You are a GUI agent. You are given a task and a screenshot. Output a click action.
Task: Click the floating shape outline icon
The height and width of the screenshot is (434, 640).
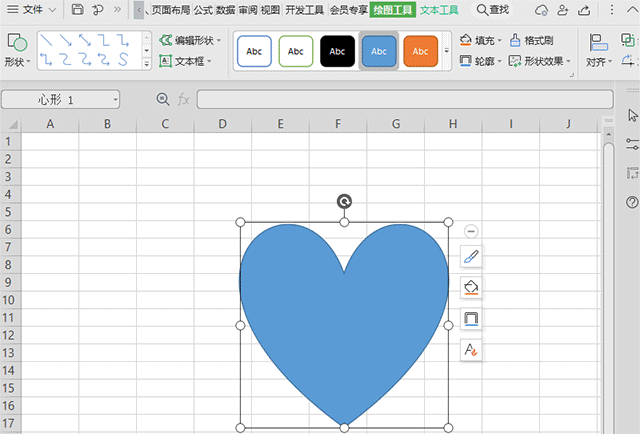[471, 319]
